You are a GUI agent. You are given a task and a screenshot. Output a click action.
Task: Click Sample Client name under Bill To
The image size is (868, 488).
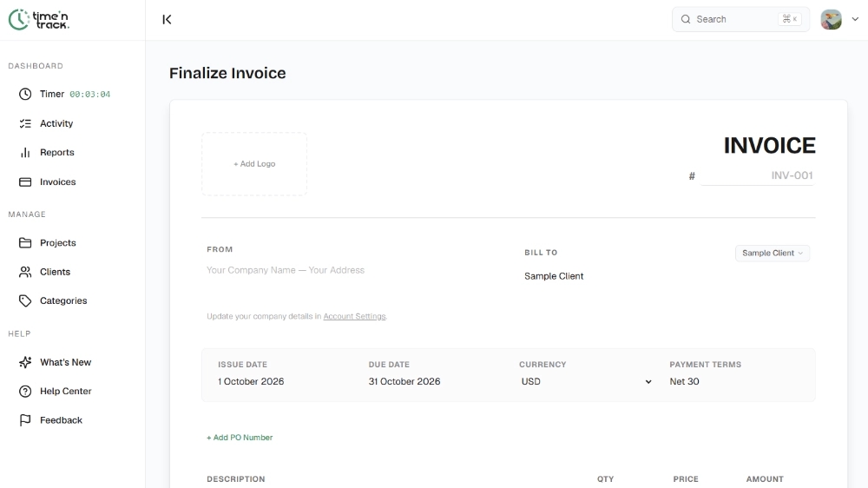[554, 276]
